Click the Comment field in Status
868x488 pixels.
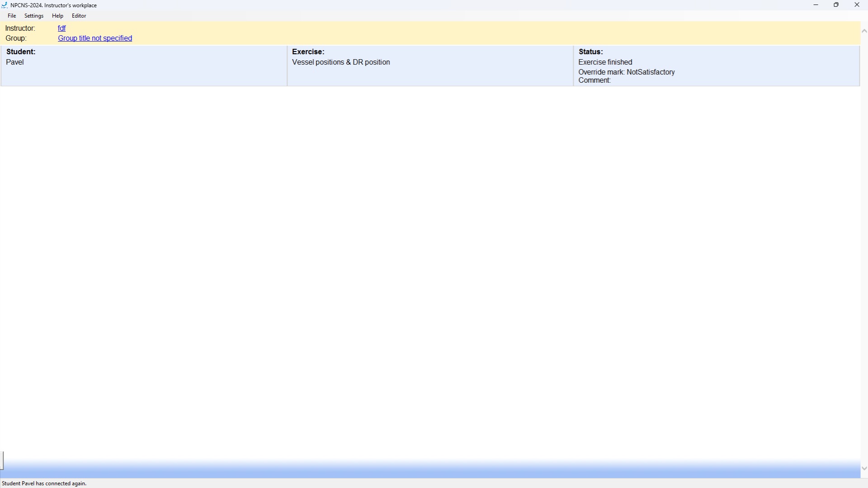click(x=594, y=80)
